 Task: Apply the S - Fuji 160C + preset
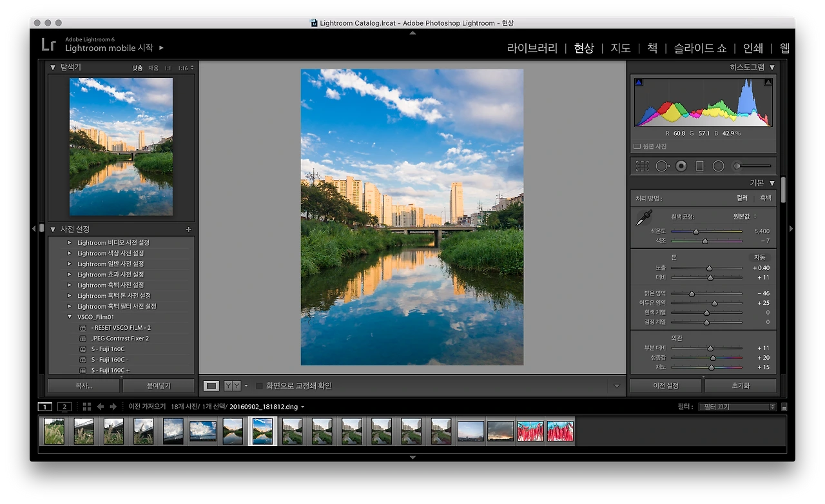pyautogui.click(x=110, y=371)
